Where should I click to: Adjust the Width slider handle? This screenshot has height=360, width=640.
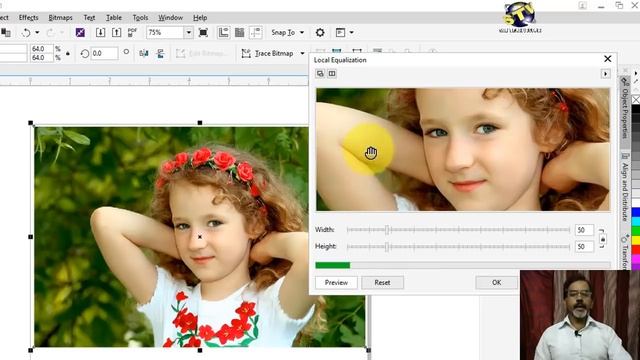pos(387,230)
